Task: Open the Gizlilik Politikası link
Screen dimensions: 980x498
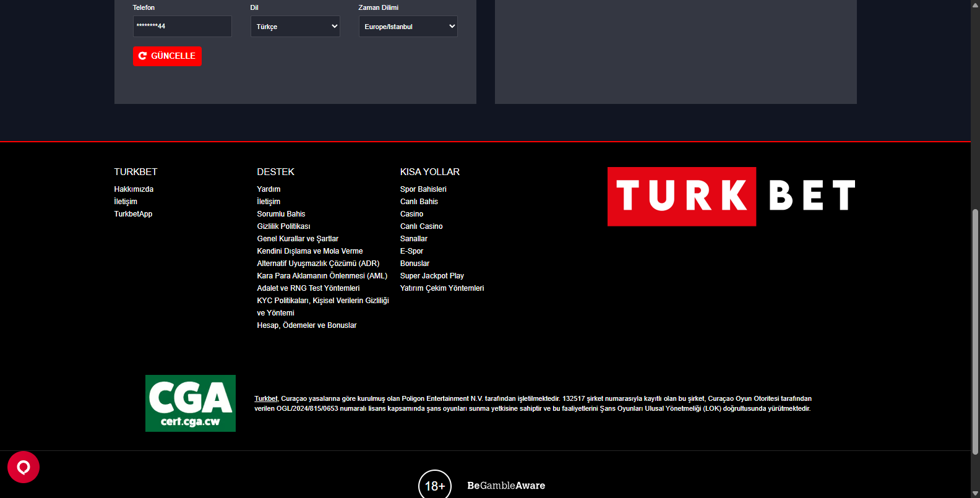Action: (283, 226)
